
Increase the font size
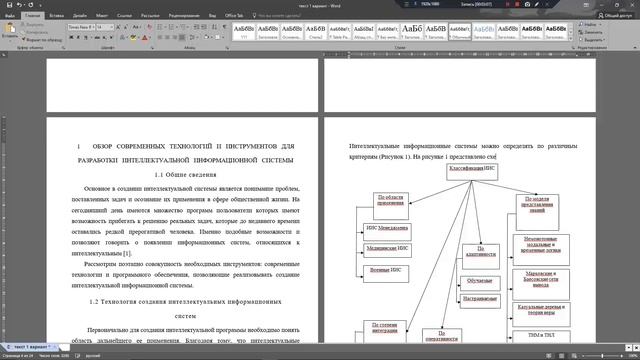(x=118, y=27)
